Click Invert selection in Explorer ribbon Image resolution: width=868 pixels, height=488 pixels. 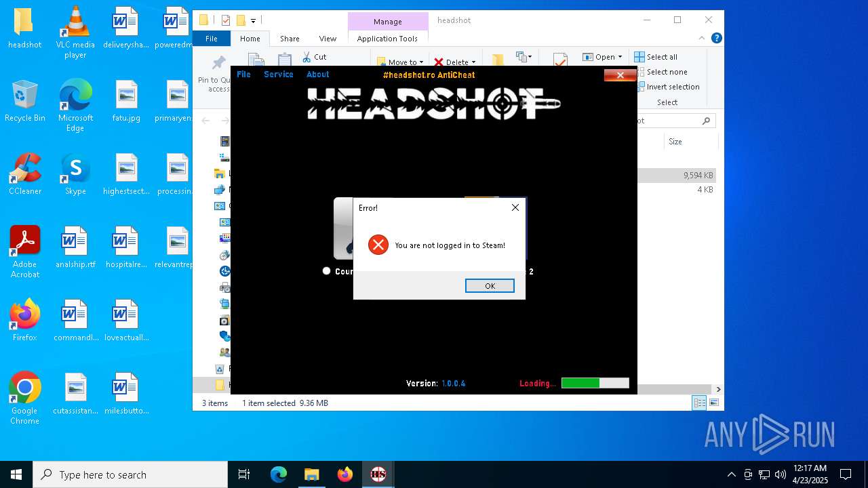pos(667,87)
